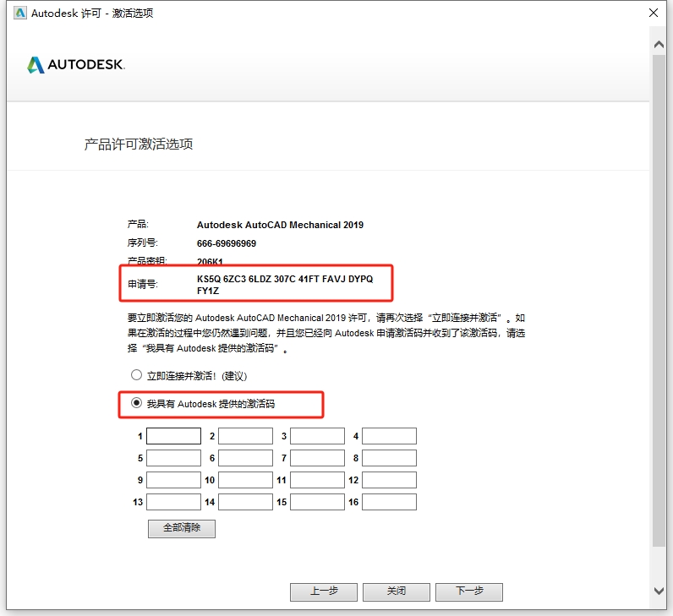Go back with the 上一步 button

[324, 592]
